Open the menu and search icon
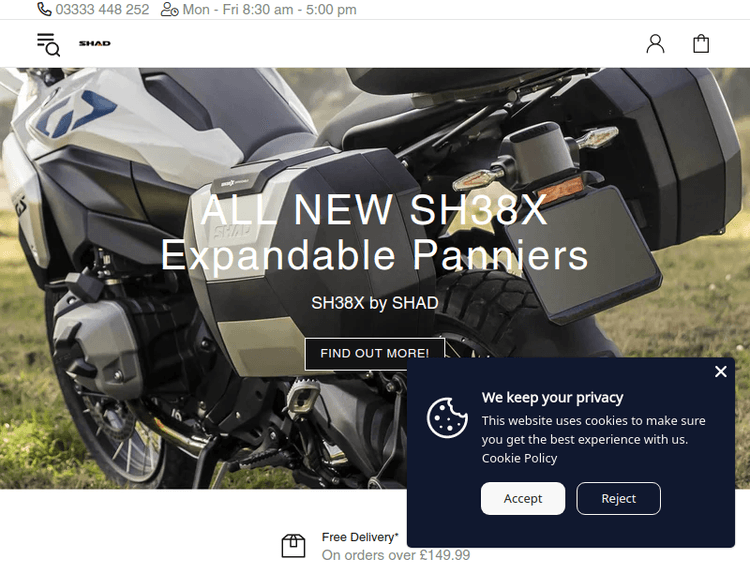Viewport: 750px width, 563px height. [49, 44]
